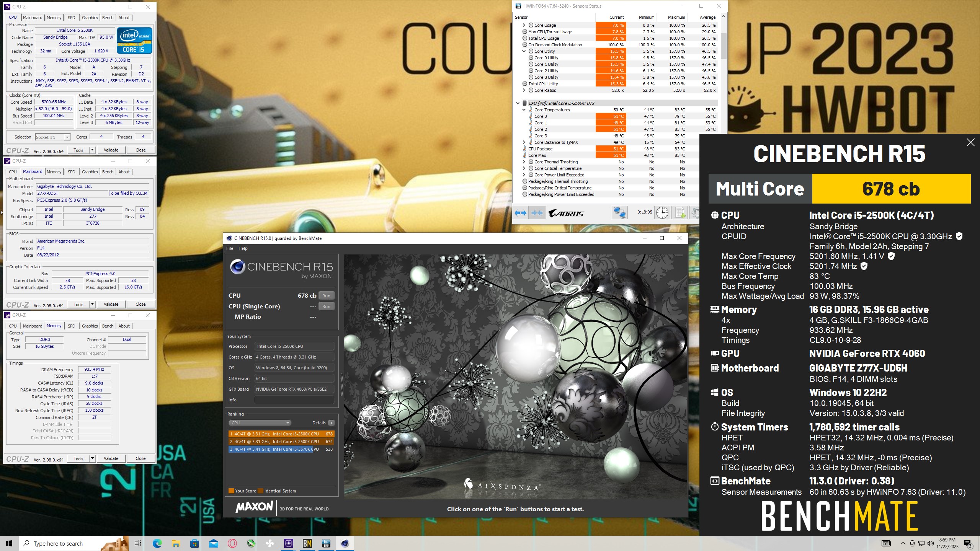Click the HWiNFO expand columns arrows icon
This screenshot has width=980, height=551.
click(x=521, y=213)
